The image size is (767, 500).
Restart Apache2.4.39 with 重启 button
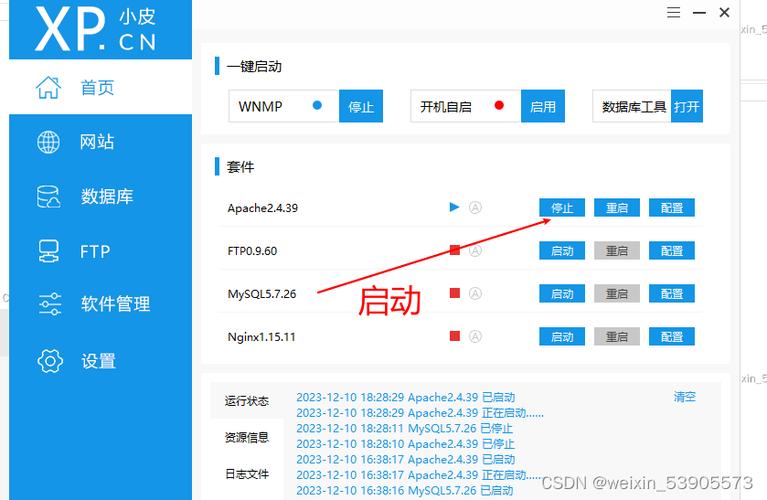click(617, 208)
